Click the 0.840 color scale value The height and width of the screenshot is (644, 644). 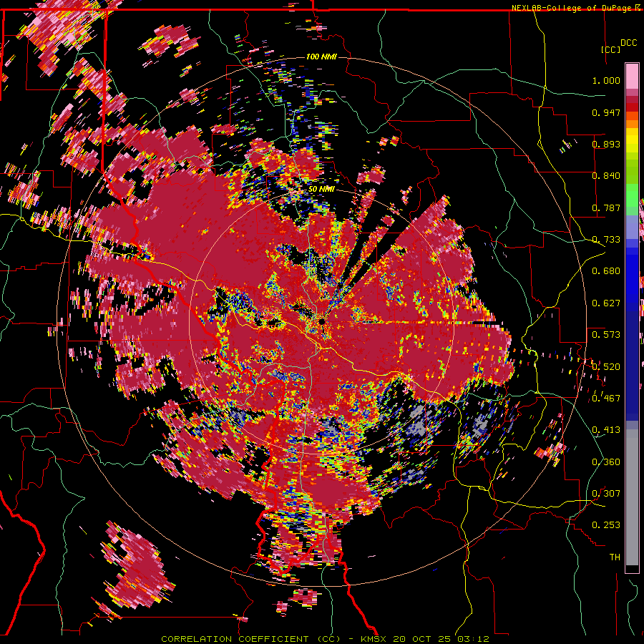606,176
